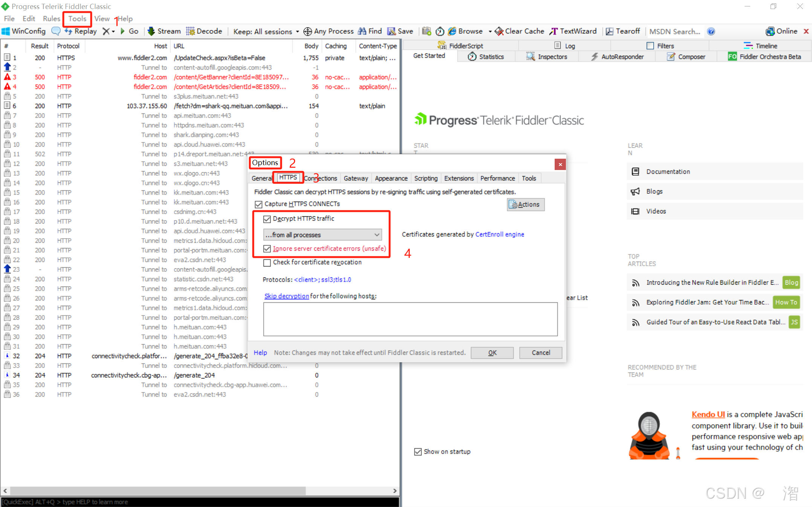The image size is (812, 507).
Task: Open the CertEnroll engine link
Action: point(500,234)
